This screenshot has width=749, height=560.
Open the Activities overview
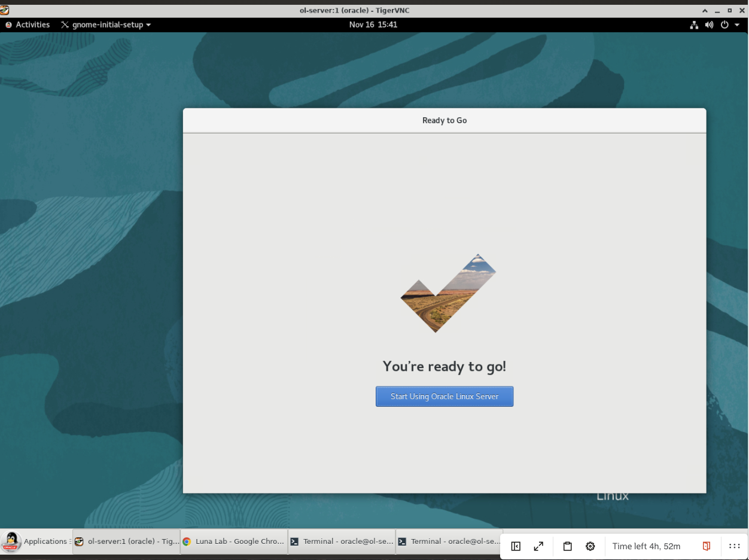click(28, 25)
